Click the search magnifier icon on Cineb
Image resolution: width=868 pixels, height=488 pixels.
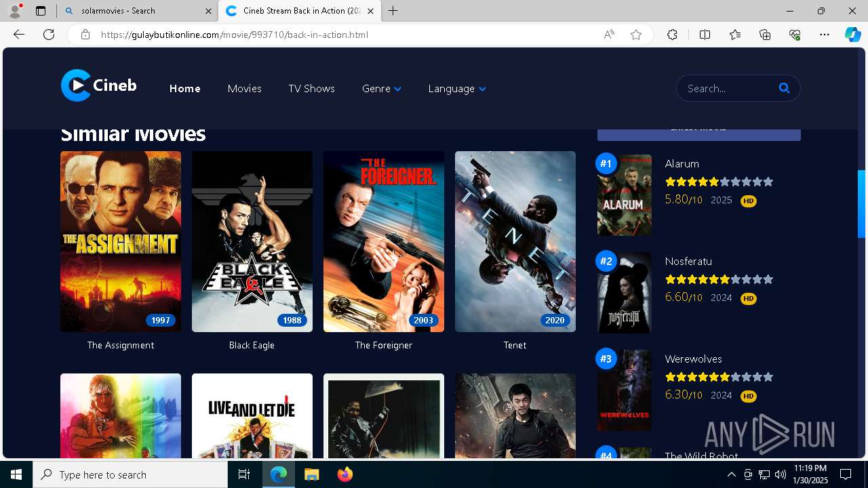(x=785, y=88)
